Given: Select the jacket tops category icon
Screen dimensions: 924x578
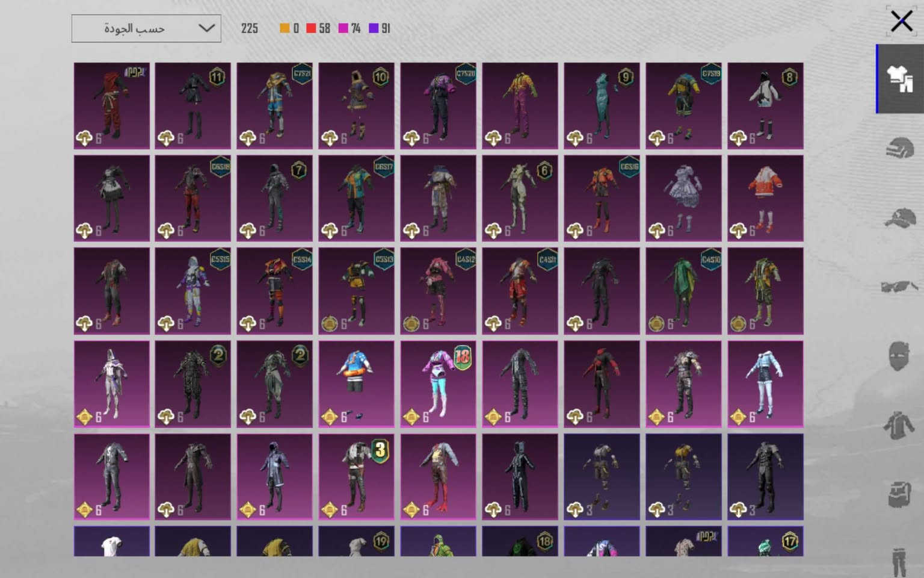Looking at the screenshot, I should [900, 425].
